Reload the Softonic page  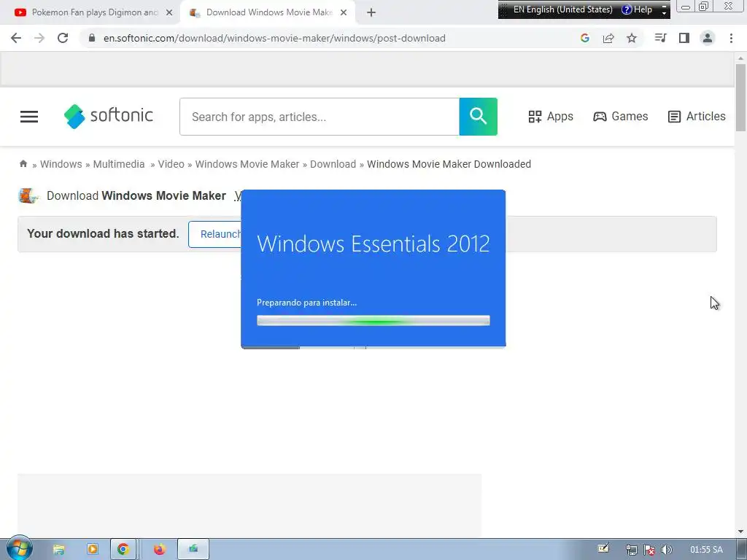(63, 38)
